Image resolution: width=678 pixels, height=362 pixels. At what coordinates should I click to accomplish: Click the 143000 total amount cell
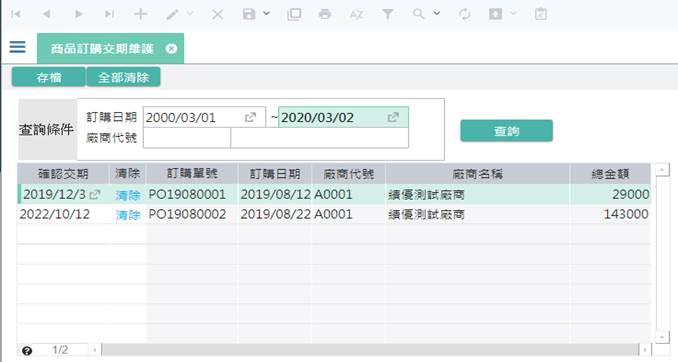(610, 215)
